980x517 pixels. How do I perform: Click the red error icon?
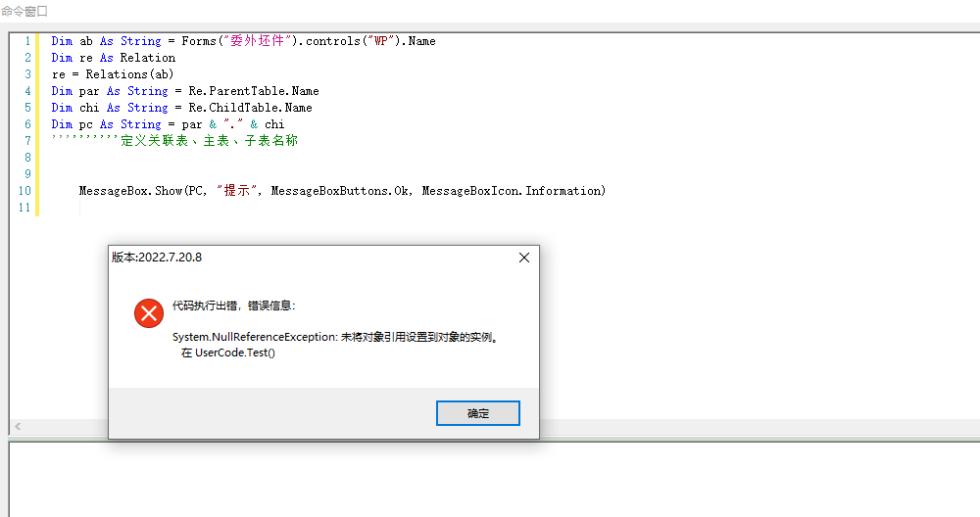pos(149,312)
